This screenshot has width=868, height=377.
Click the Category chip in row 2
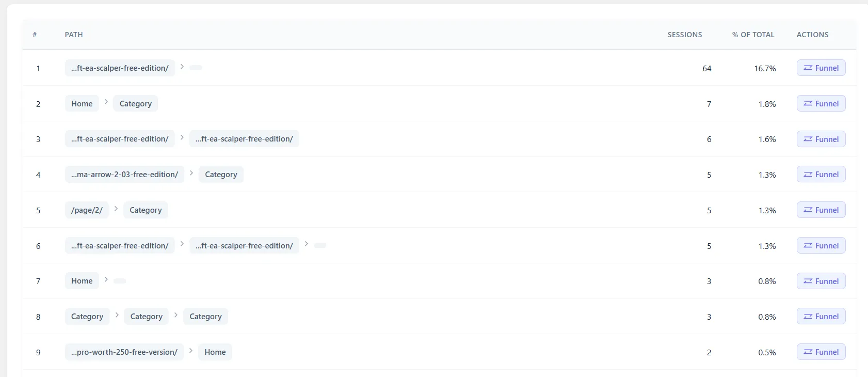pos(136,103)
